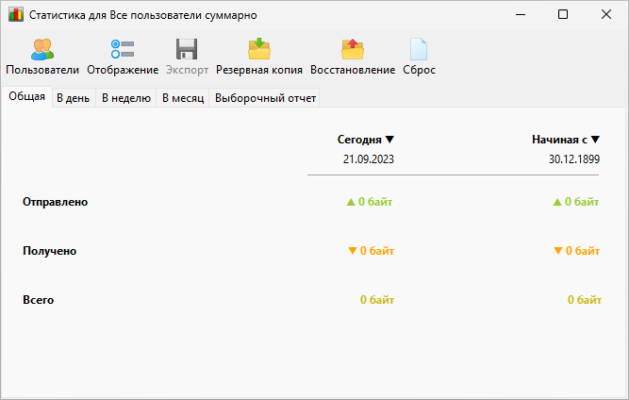Click the date 30.12.1899
Image resolution: width=629 pixels, height=400 pixels.
click(x=574, y=159)
